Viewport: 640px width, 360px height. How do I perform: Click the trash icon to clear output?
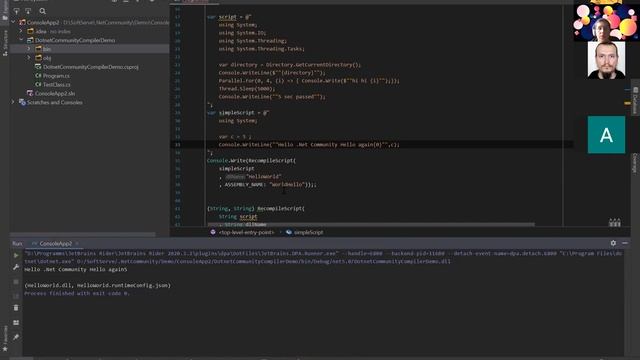point(16,308)
